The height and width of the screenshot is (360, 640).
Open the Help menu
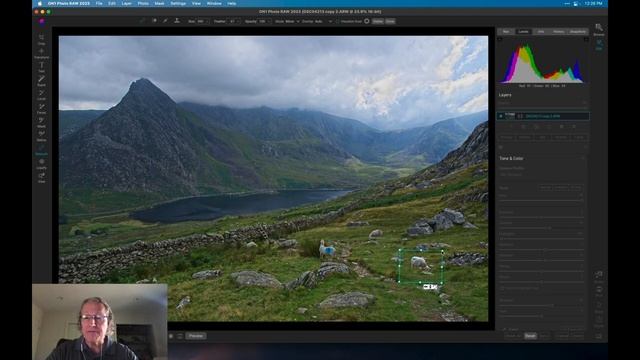click(x=231, y=3)
